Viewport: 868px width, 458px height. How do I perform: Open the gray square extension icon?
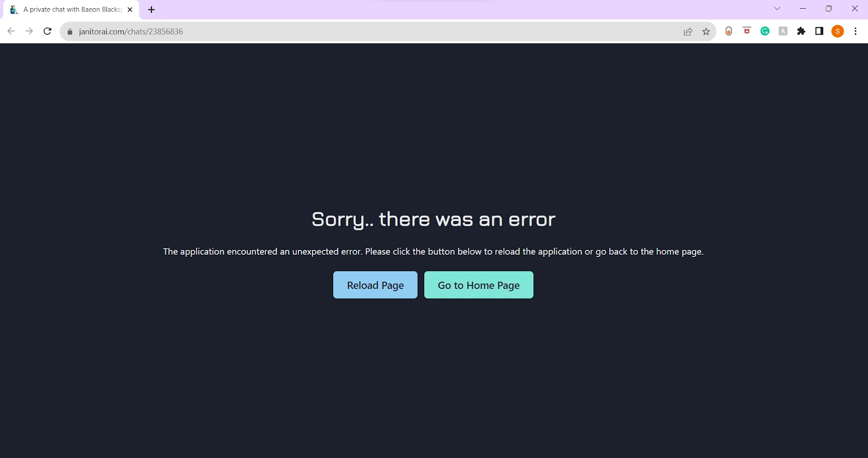pos(783,31)
